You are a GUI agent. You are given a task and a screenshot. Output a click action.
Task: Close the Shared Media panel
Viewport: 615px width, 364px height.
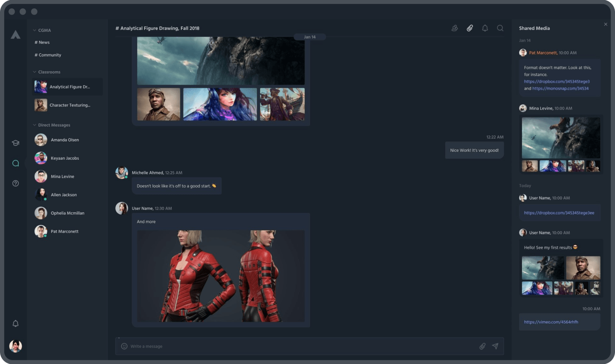pos(605,24)
